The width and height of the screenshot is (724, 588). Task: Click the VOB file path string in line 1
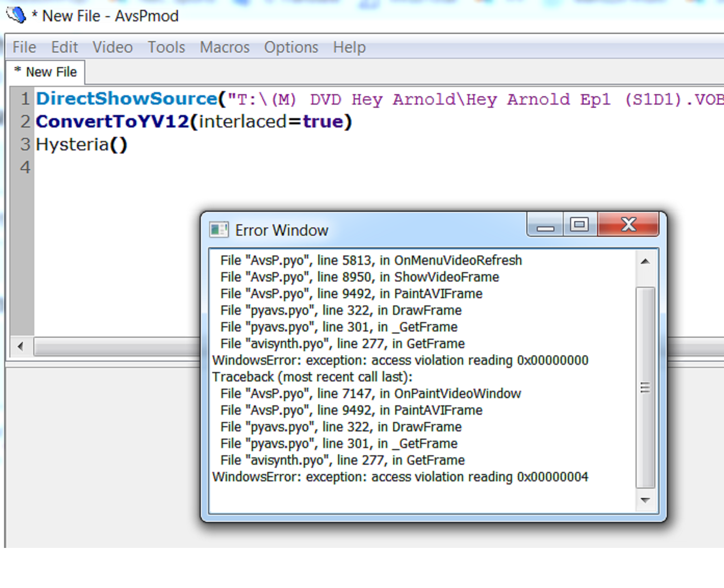tap(475, 99)
